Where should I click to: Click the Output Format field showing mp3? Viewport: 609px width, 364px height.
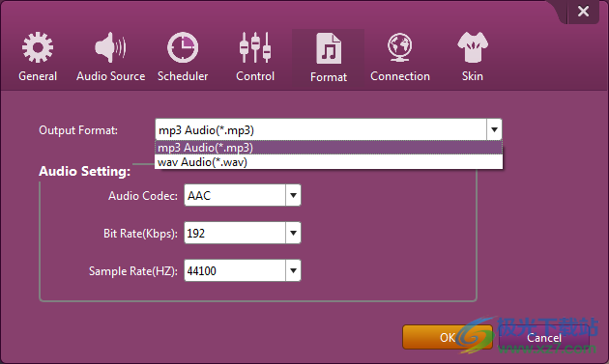click(x=321, y=129)
